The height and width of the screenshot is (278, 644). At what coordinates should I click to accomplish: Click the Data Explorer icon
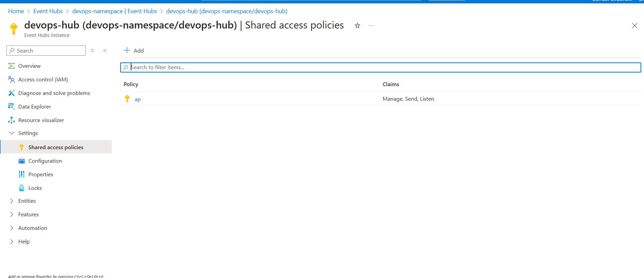[12, 106]
